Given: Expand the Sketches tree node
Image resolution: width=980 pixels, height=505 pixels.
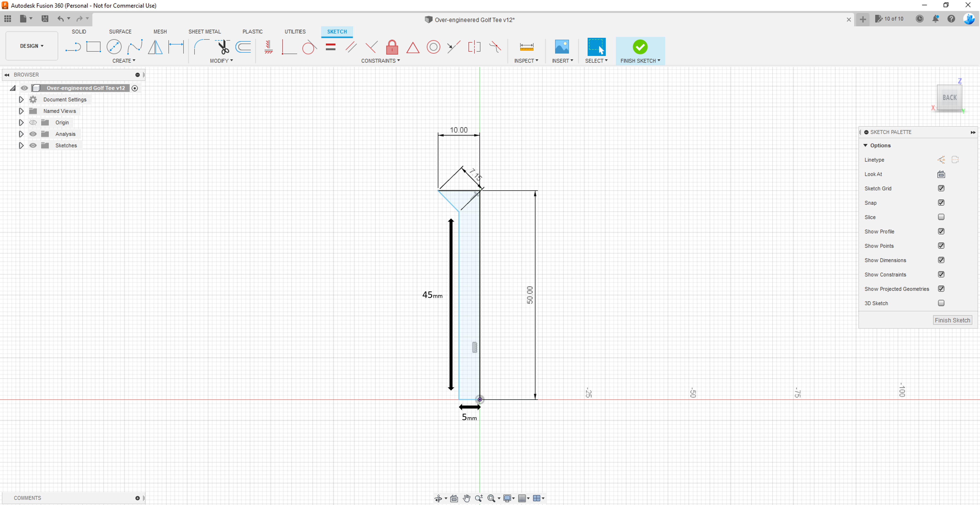Looking at the screenshot, I should click(x=21, y=145).
